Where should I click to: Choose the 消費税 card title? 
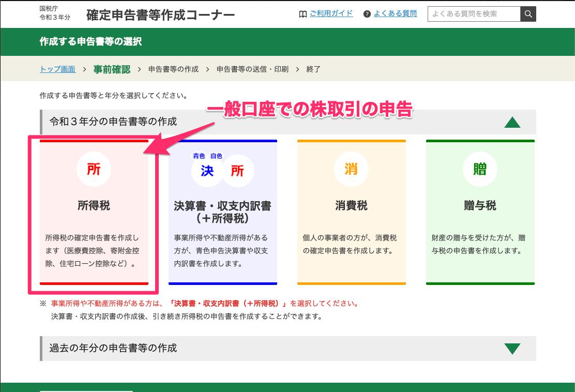pos(351,205)
